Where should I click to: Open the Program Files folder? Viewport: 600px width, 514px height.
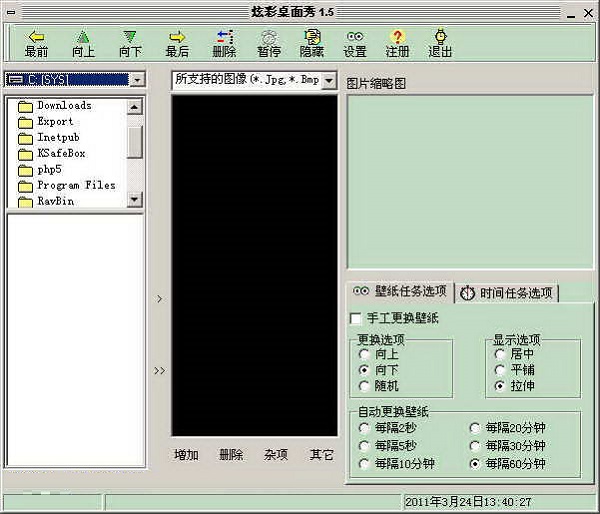67,186
